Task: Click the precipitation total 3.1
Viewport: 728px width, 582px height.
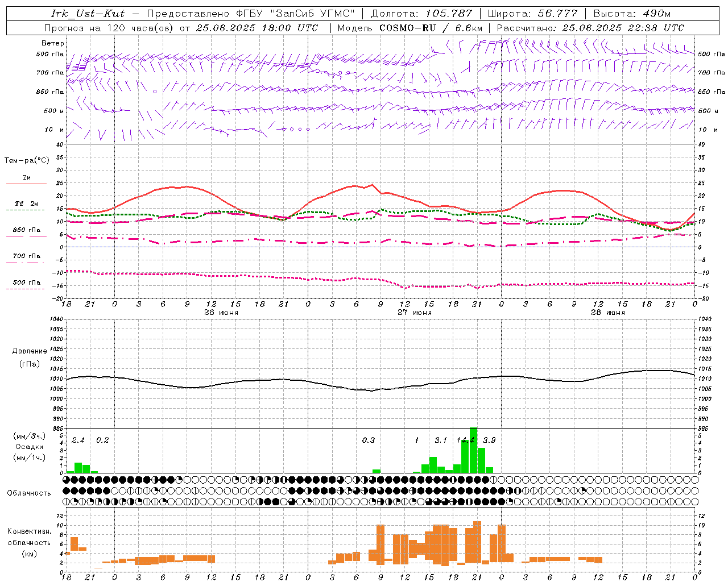Action: pos(441,440)
